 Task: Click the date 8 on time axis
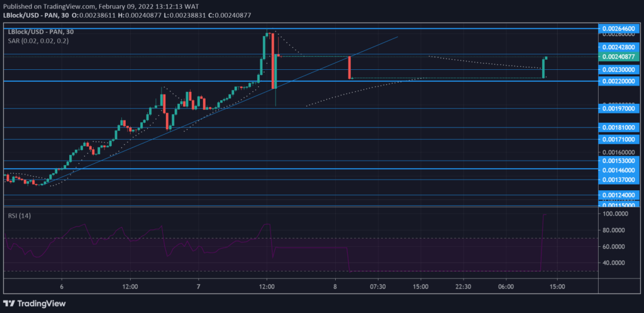335,287
